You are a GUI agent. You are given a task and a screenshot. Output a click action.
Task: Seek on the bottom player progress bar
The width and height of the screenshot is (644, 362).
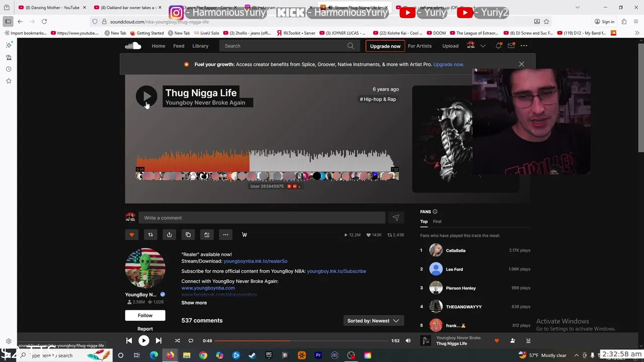(302, 341)
